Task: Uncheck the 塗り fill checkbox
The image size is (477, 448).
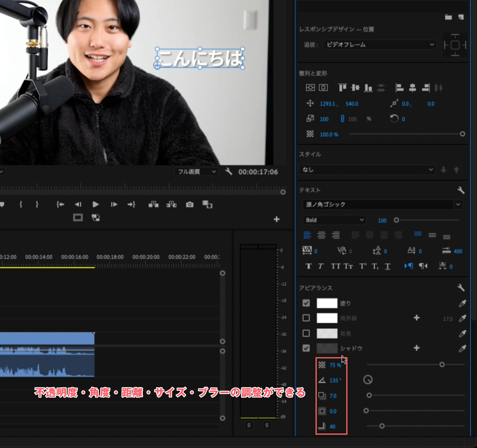Action: [x=306, y=303]
